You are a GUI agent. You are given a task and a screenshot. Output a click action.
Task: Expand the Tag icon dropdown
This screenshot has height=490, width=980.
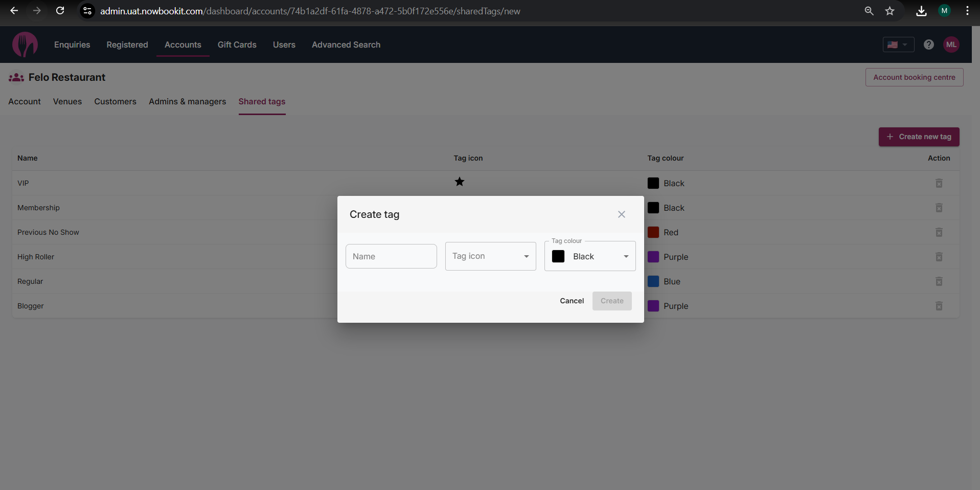490,256
